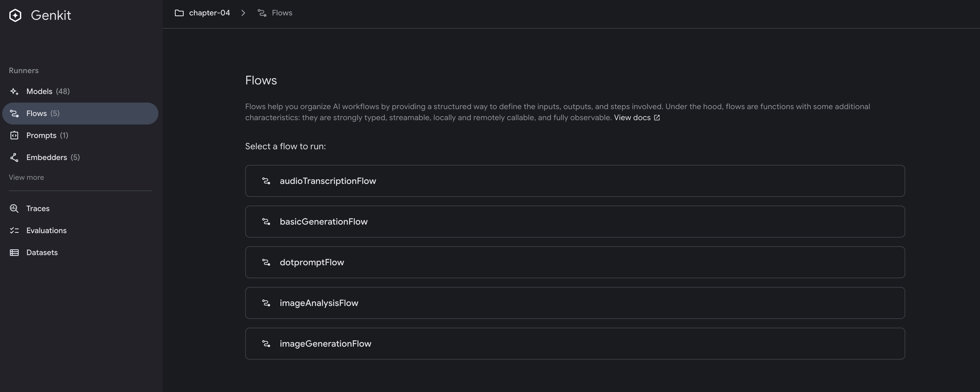980x392 pixels.
Task: Open the Embedders section
Action: click(80, 158)
